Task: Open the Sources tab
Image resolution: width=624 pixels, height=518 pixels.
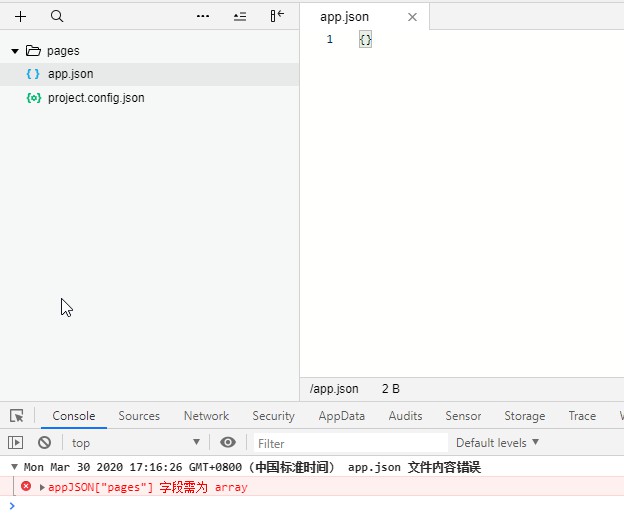Action: click(x=139, y=416)
